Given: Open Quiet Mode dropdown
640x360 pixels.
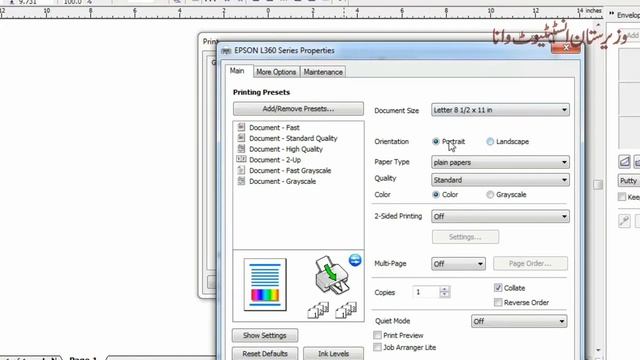Looking at the screenshot, I should click(519, 321).
